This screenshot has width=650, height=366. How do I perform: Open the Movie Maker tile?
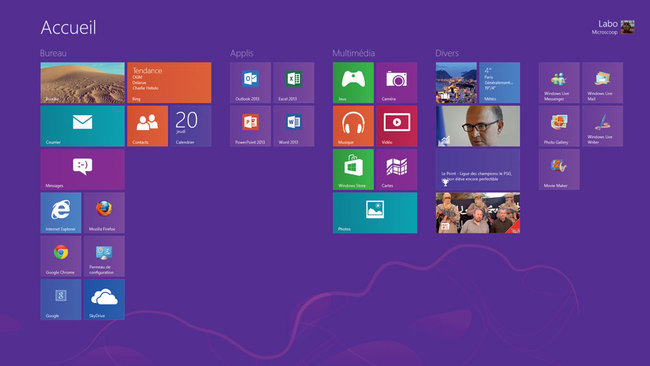(x=559, y=170)
